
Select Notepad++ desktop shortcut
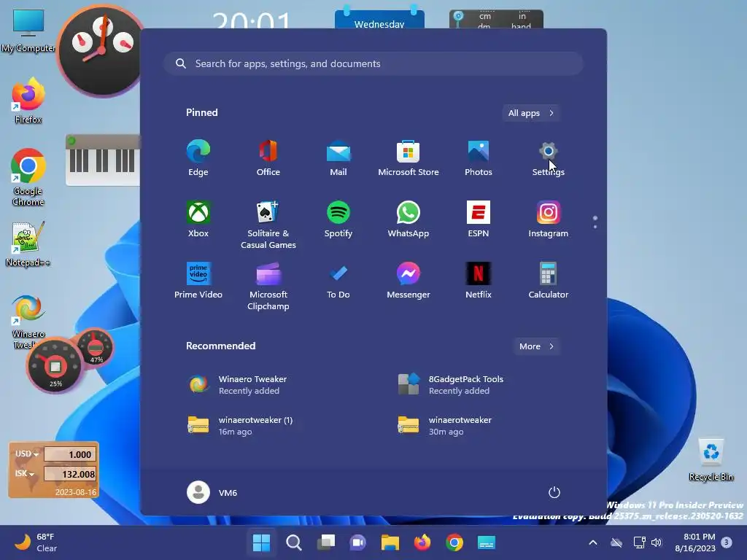(x=28, y=244)
